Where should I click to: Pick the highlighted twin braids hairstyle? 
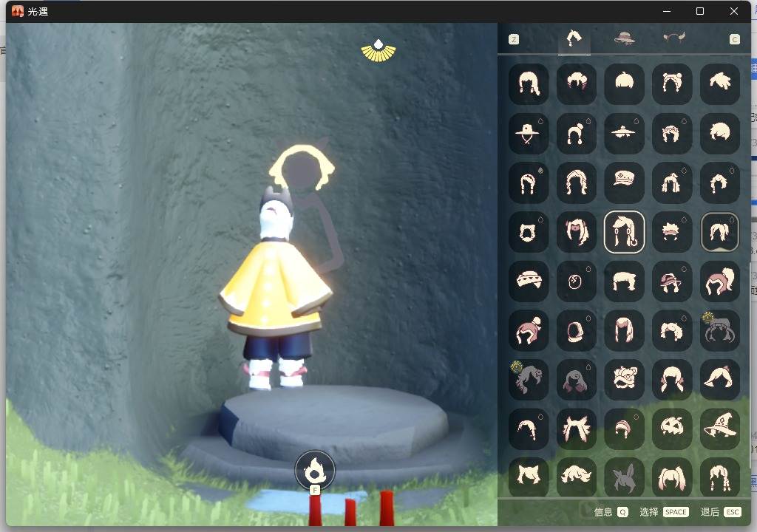click(624, 231)
